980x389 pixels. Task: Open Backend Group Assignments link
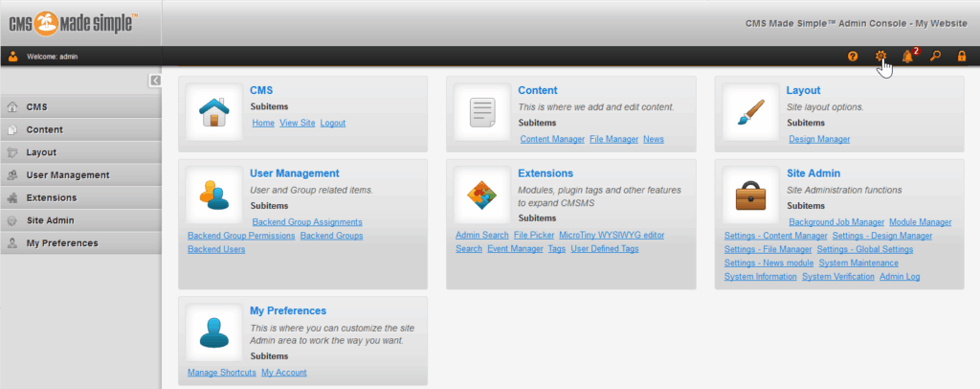tap(307, 222)
